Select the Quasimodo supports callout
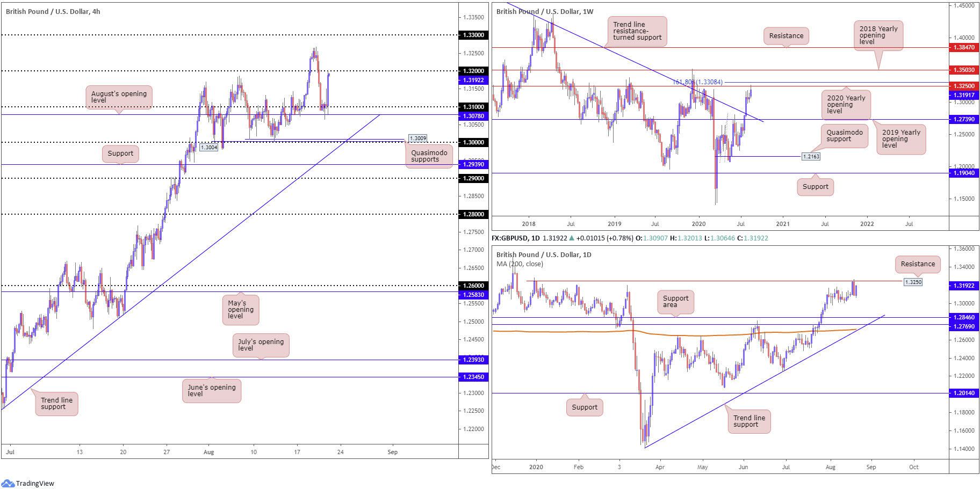Viewport: 980px width, 489px height. tap(429, 156)
